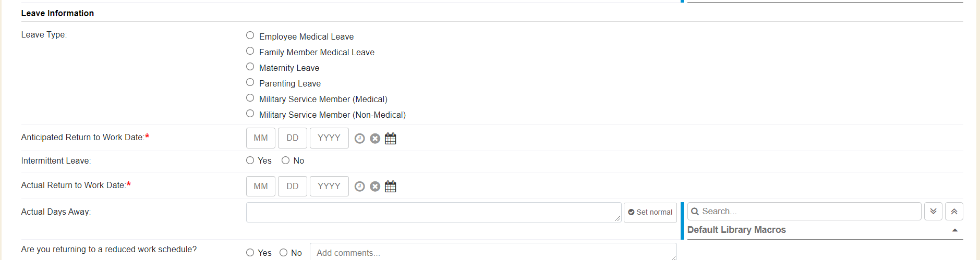Open calendar for Anticipated Return to Work Date
Viewport: 980px width, 260px height.
click(x=391, y=139)
